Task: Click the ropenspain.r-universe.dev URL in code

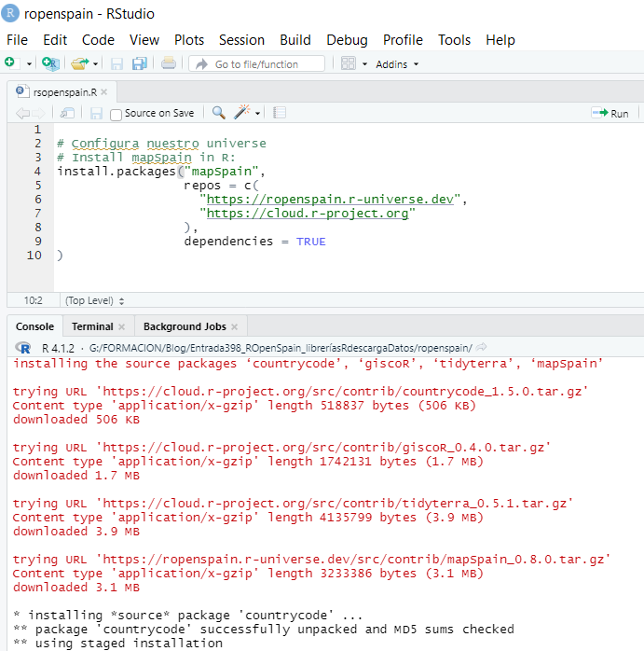Action: (x=334, y=199)
